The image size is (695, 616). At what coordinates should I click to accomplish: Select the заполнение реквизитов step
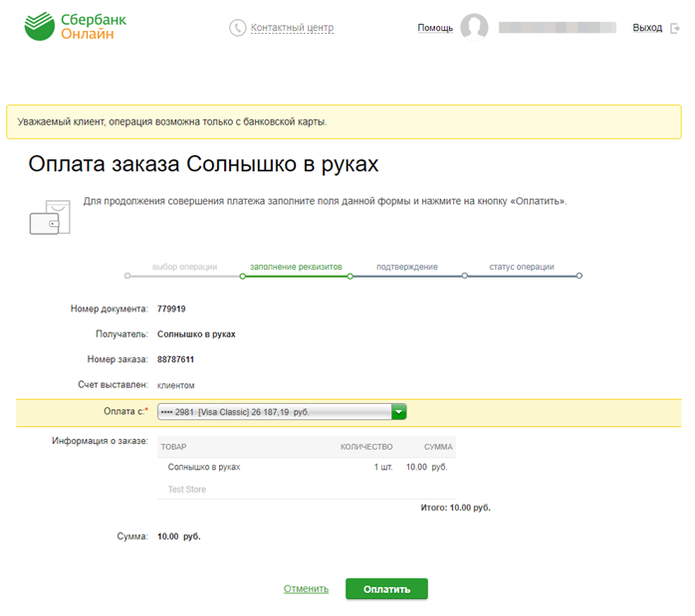296,267
